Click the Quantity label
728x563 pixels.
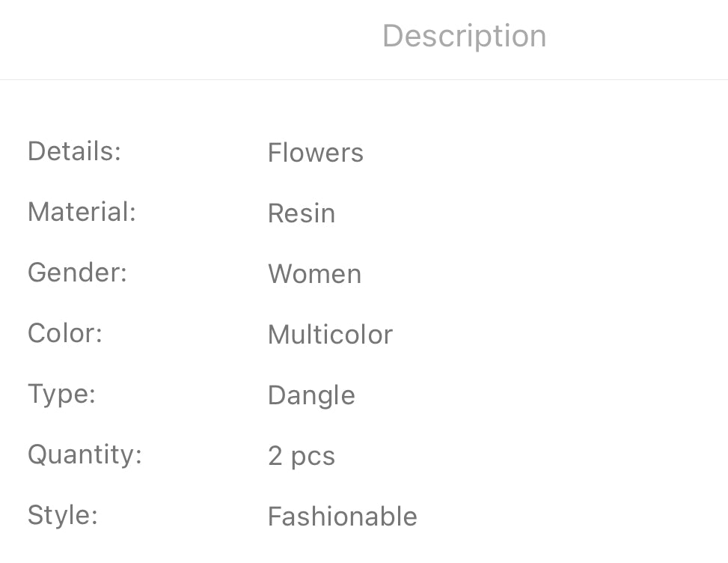point(85,454)
